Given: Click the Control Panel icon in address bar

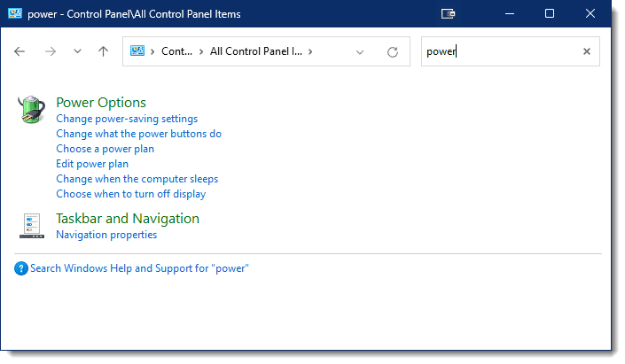Looking at the screenshot, I should tap(137, 51).
